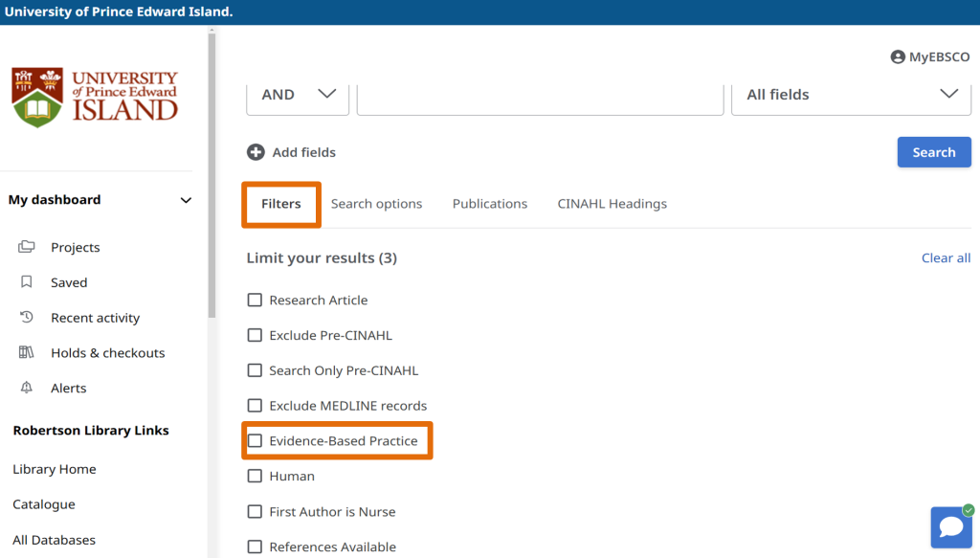Open the CINAHL Headings tab
This screenshot has width=980, height=558.
612,204
